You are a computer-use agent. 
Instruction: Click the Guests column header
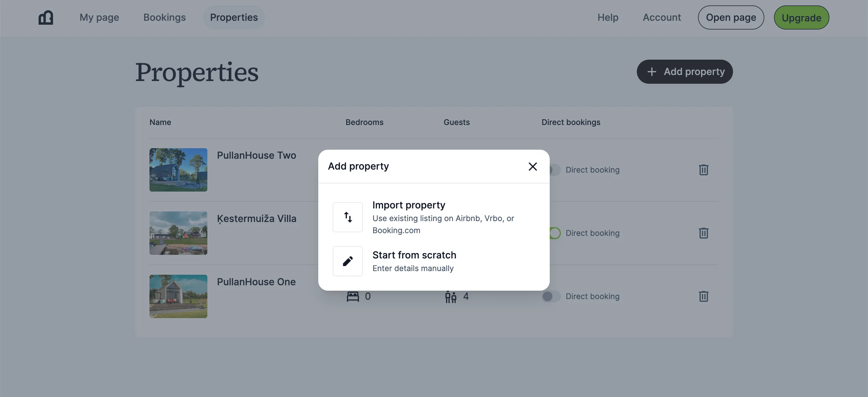point(456,122)
